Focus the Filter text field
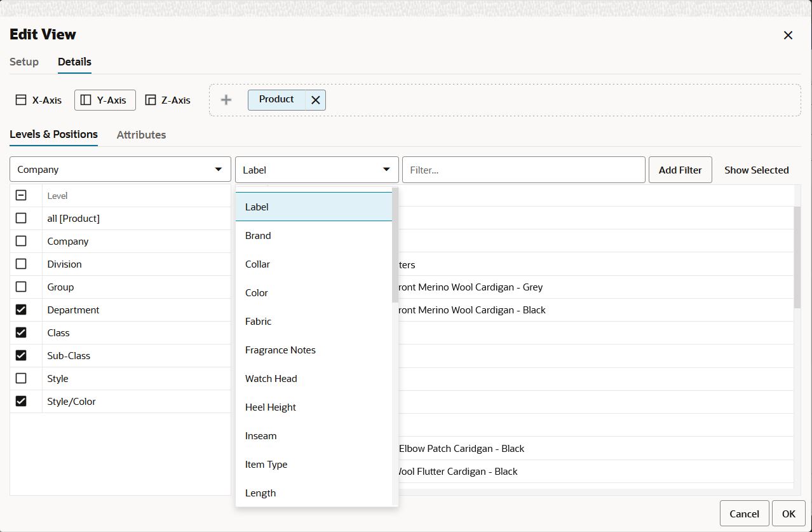 coord(524,170)
